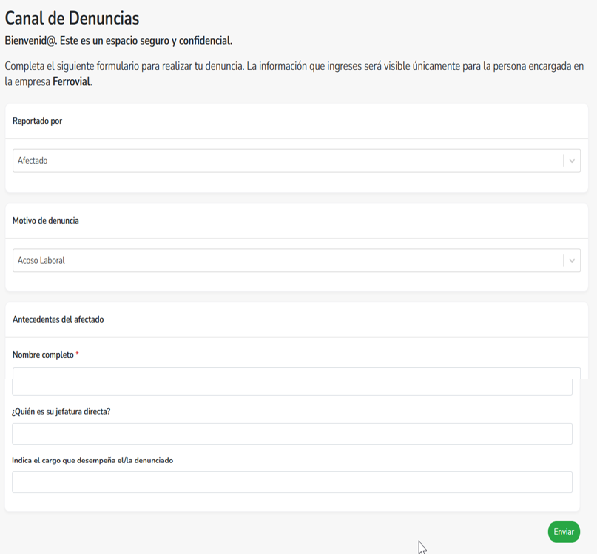Click the Completa el siguiente formulario paragraph
The image size is (597, 557).
pyautogui.click(x=294, y=73)
